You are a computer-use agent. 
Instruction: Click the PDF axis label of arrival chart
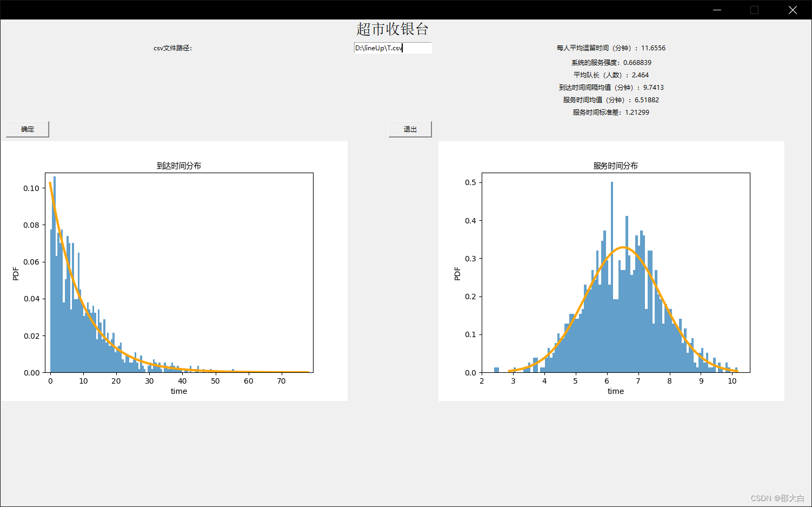point(16,274)
